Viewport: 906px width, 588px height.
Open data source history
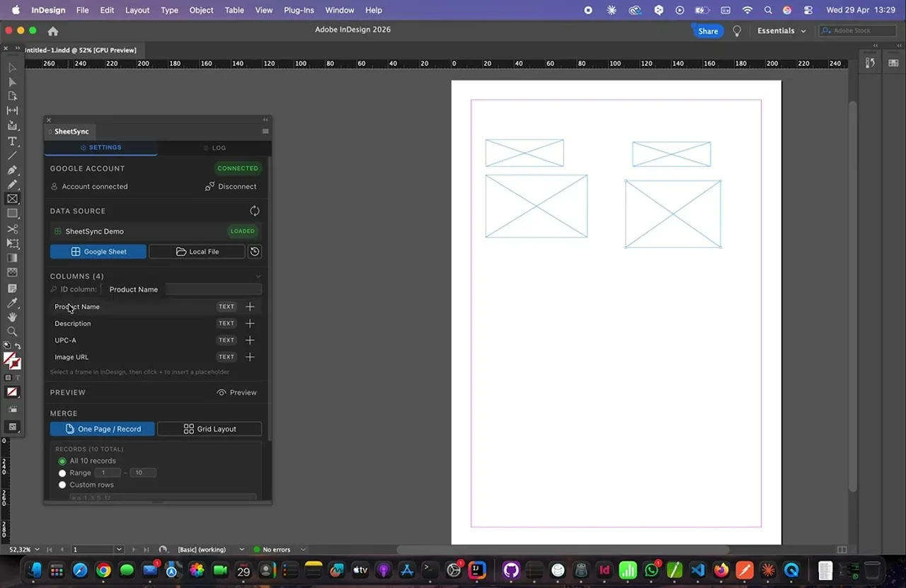[255, 251]
